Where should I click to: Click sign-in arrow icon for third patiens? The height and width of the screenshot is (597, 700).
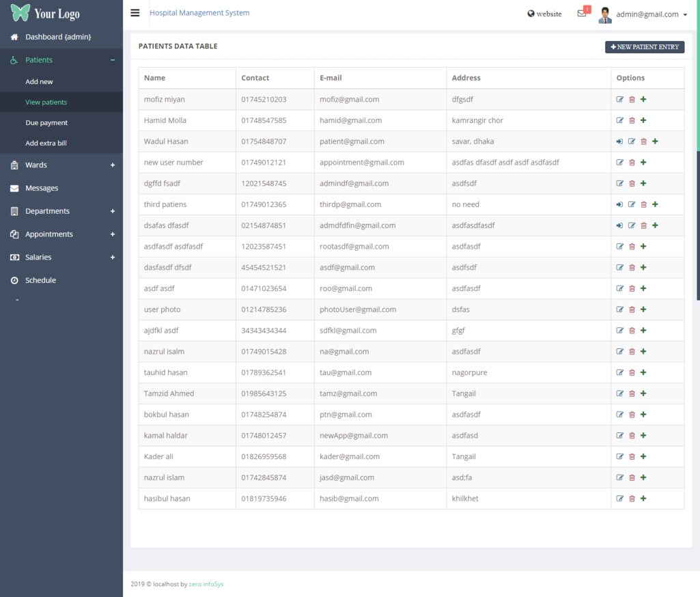(619, 205)
